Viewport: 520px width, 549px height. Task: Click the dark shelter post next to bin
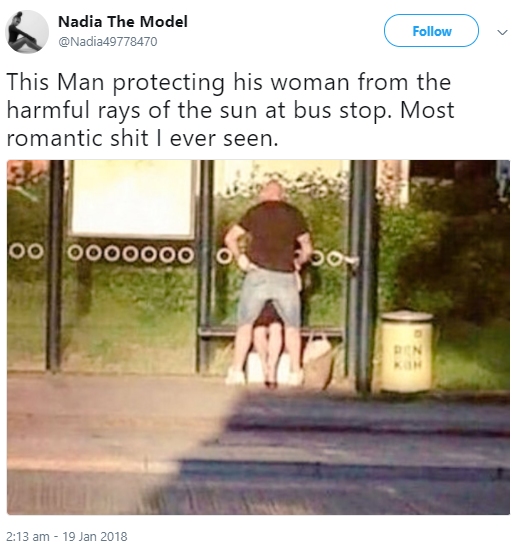pos(363,276)
